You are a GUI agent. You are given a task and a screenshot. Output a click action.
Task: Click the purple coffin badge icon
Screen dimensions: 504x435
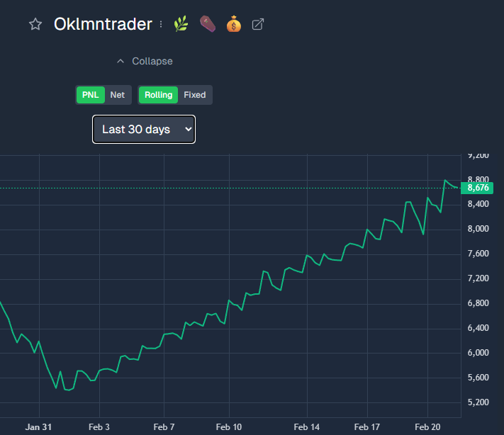(207, 24)
